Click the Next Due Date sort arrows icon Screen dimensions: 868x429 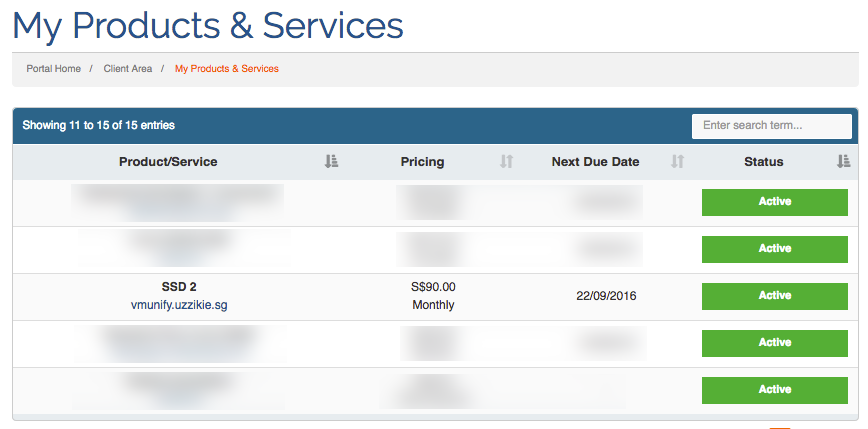tap(677, 162)
